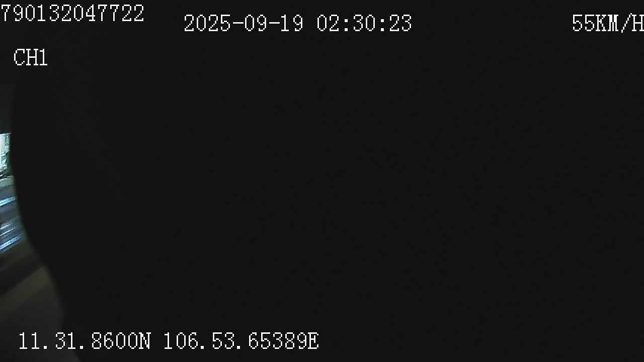Click the number 55 in speed overlay
Viewport: 644px width, 362px height.
(584, 23)
